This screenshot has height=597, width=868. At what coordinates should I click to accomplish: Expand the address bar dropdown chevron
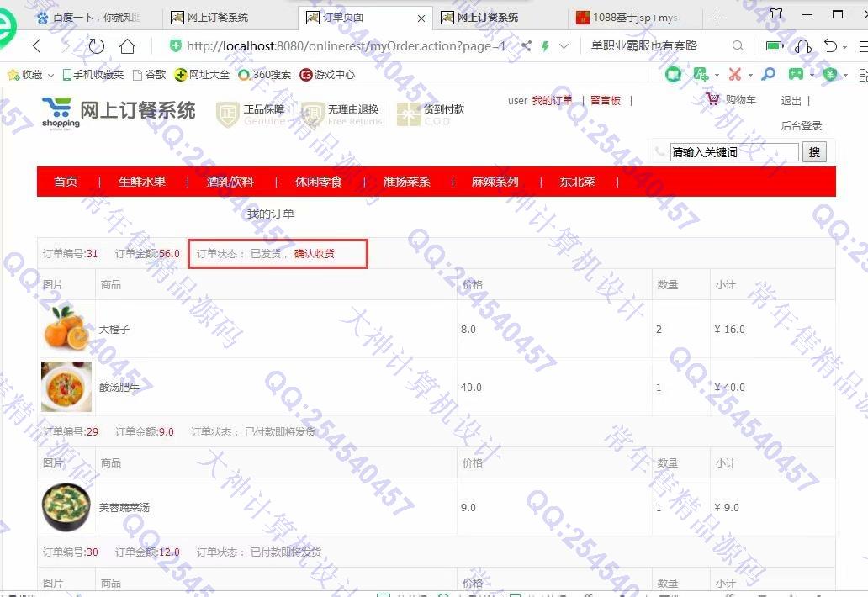tap(564, 46)
